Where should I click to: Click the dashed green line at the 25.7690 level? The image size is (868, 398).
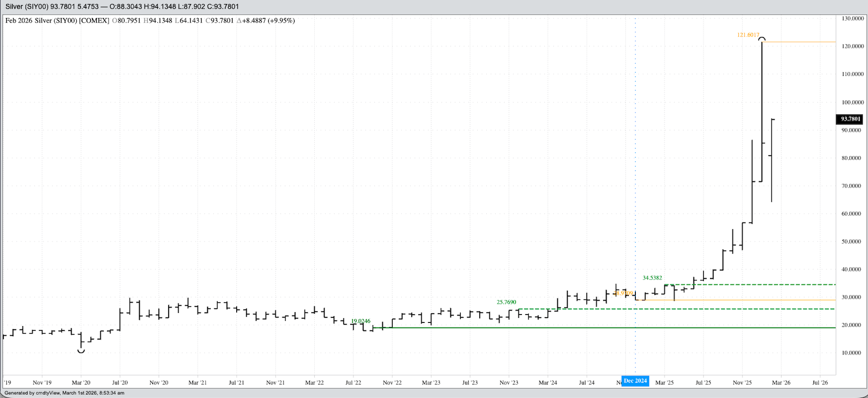[x=700, y=309]
